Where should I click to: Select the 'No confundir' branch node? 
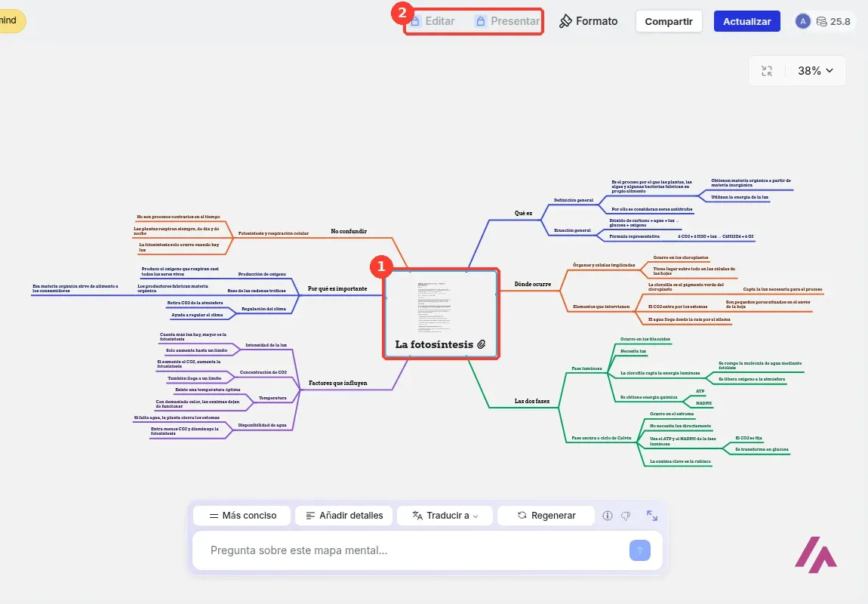coord(349,231)
